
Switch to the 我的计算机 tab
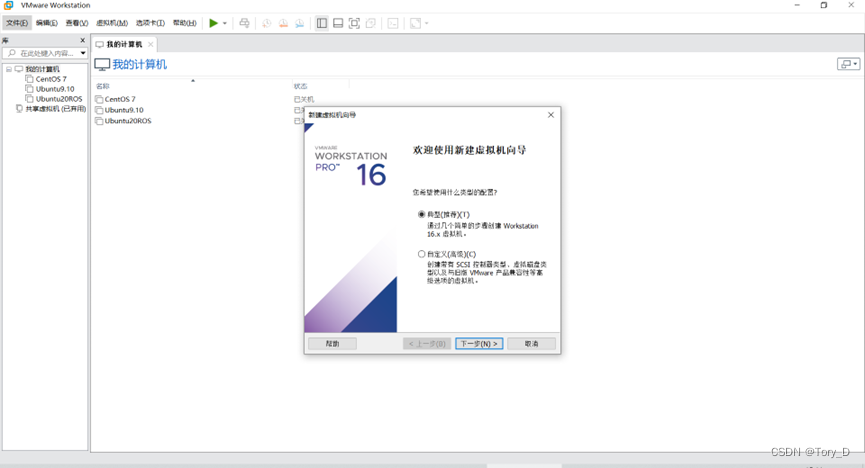124,44
